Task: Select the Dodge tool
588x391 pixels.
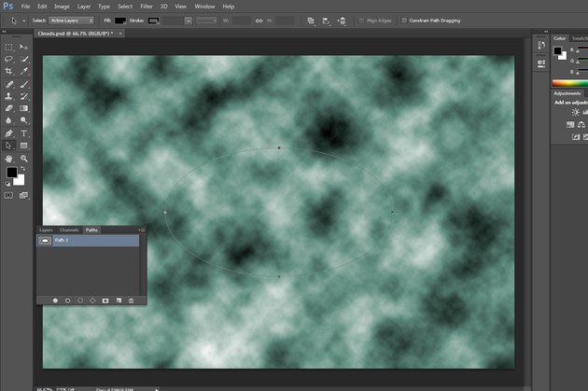Action: pyautogui.click(x=23, y=120)
